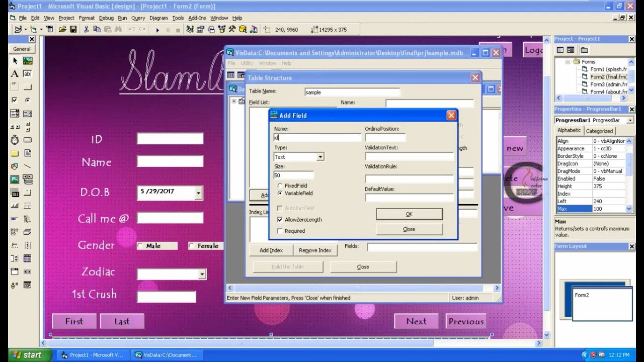
Task: Select the Timer control tool
Action: [x=15, y=140]
